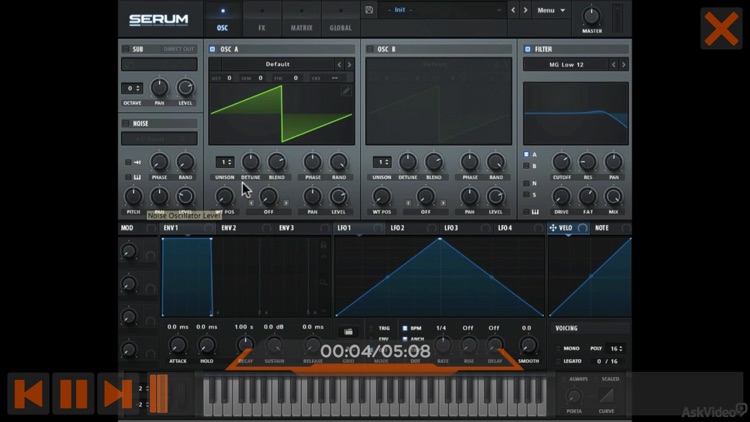Change OSC B unison voices stepper
Screen dimensions: 750x422
pos(382,162)
